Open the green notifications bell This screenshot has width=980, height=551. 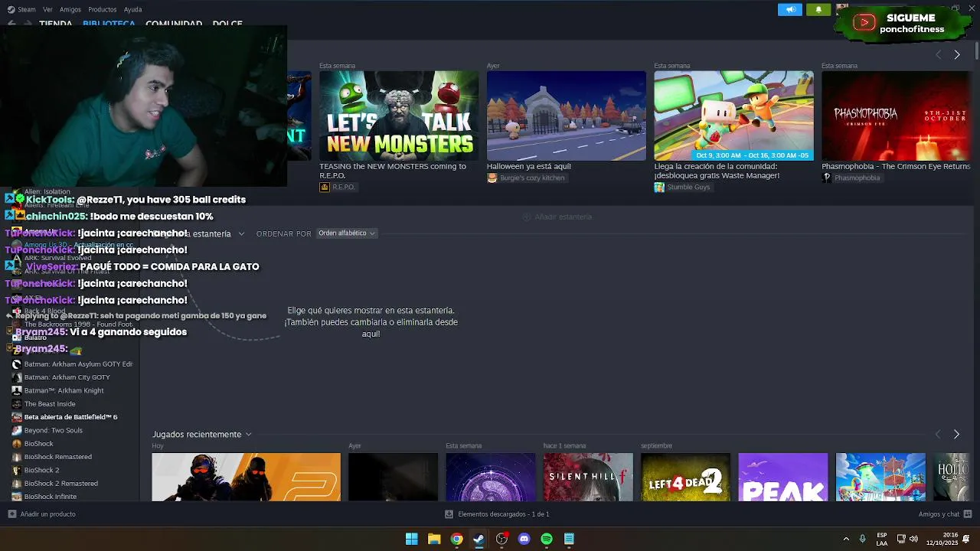(x=818, y=9)
